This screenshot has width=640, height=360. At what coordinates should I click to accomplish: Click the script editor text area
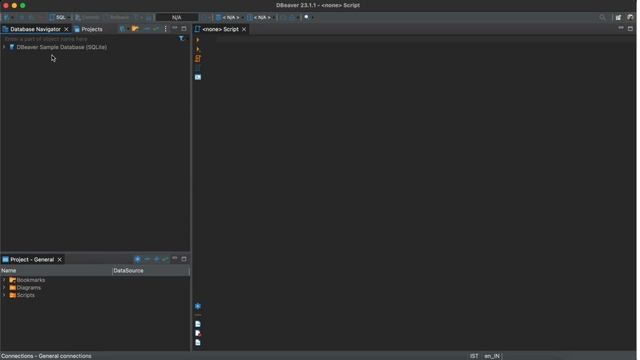tap(420, 192)
